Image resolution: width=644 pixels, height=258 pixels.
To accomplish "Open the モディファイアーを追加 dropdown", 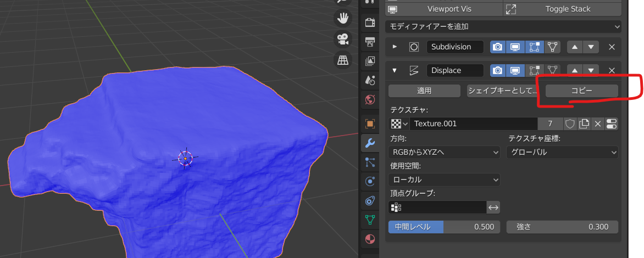I will point(503,27).
